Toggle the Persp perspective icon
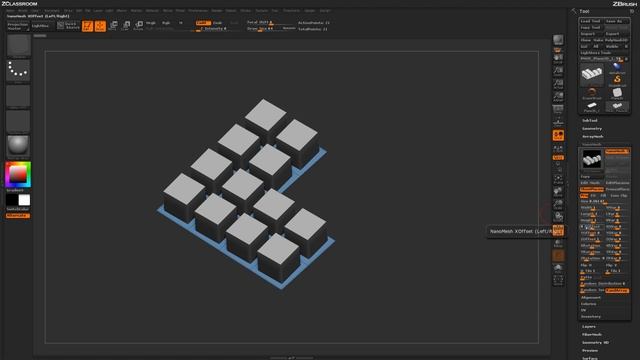 [x=558, y=109]
